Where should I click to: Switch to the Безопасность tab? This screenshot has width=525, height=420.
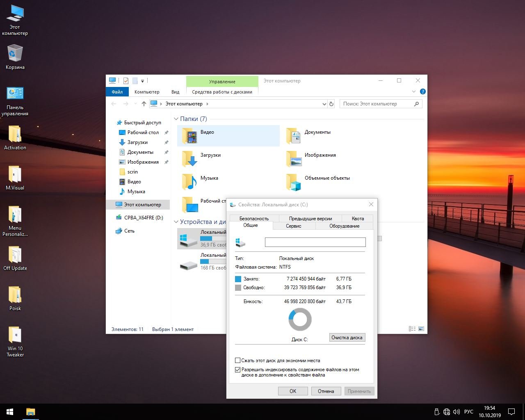(x=254, y=218)
